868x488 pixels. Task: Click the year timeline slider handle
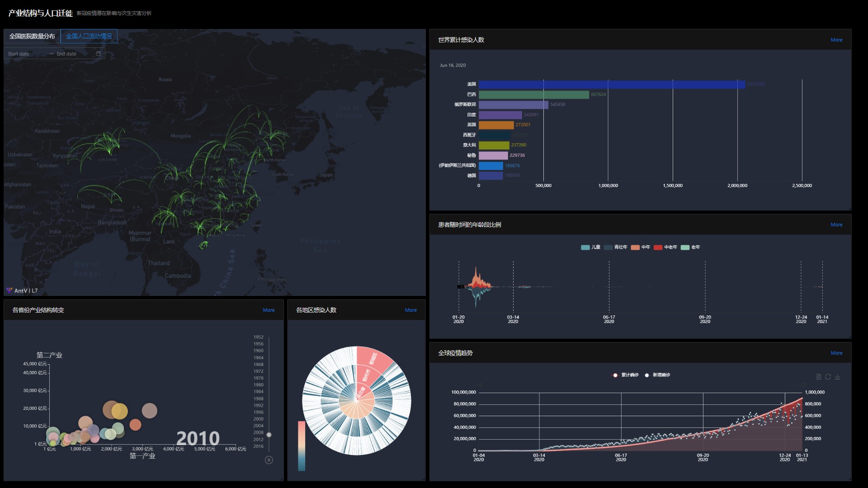tap(269, 435)
